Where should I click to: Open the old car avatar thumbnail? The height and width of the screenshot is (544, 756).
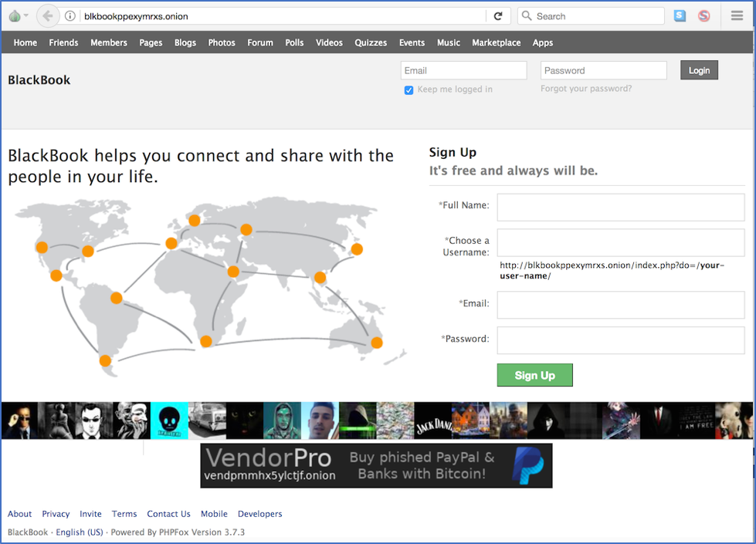pos(207,421)
